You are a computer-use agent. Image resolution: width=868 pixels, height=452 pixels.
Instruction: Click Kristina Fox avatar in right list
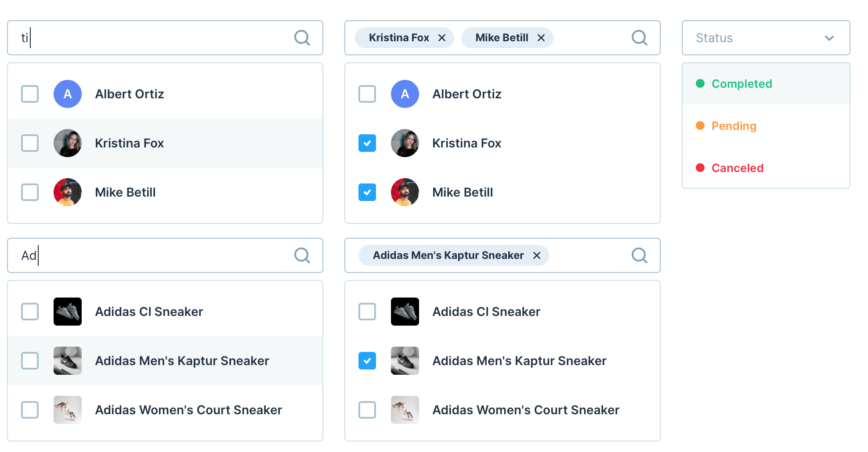point(405,143)
